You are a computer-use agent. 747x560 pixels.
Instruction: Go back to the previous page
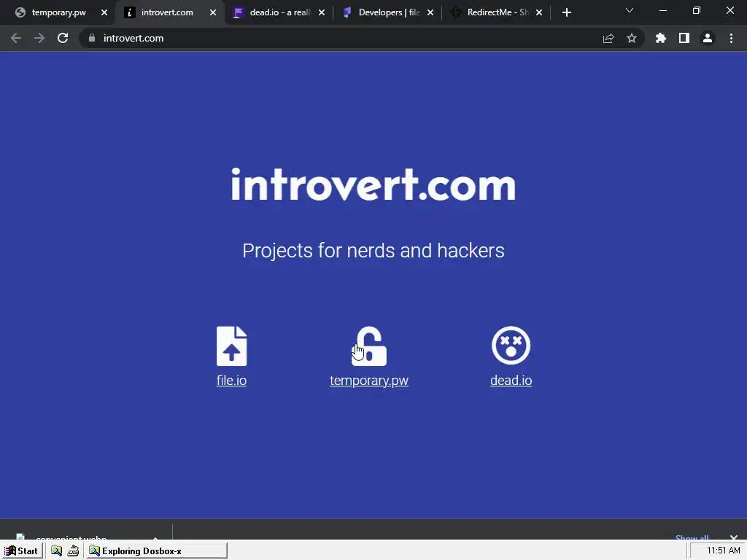coord(16,38)
